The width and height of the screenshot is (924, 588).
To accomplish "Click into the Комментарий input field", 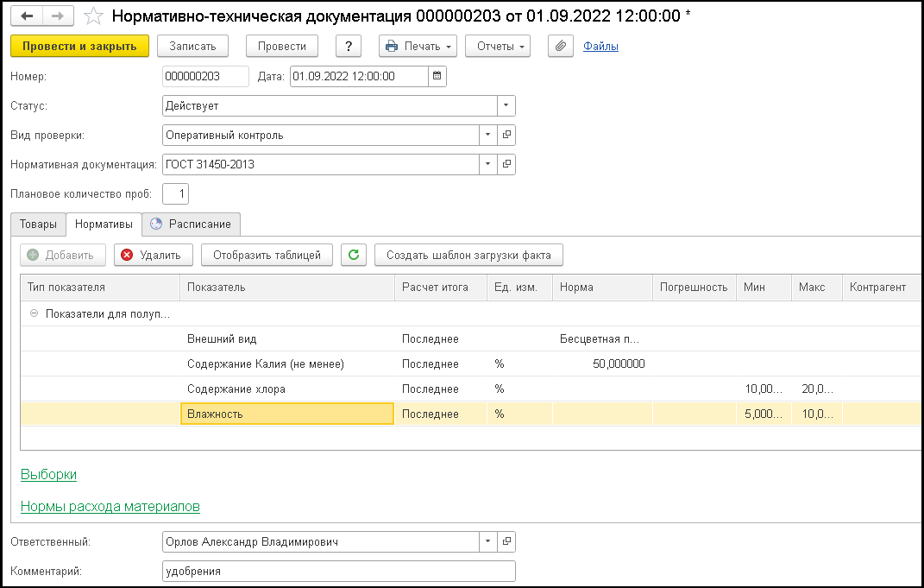I will click(x=338, y=571).
